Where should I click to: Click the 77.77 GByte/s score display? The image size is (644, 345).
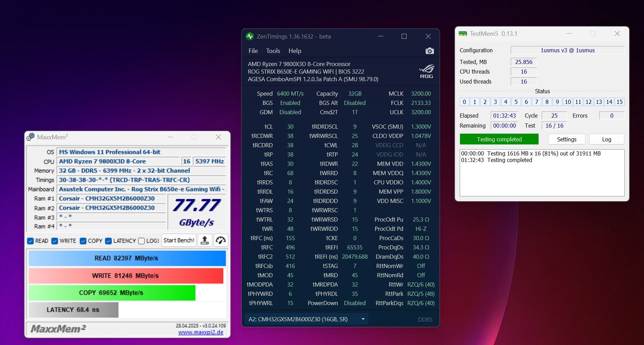pos(197,212)
